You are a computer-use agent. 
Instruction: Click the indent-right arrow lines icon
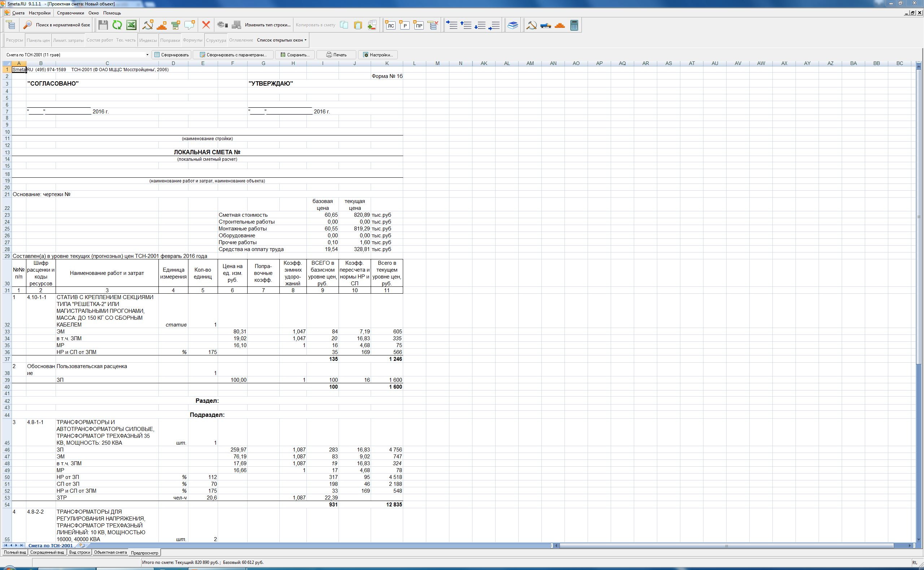tap(452, 25)
